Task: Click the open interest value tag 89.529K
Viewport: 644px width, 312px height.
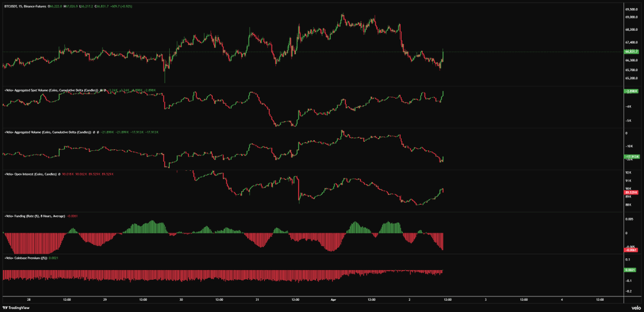Action: (630, 192)
